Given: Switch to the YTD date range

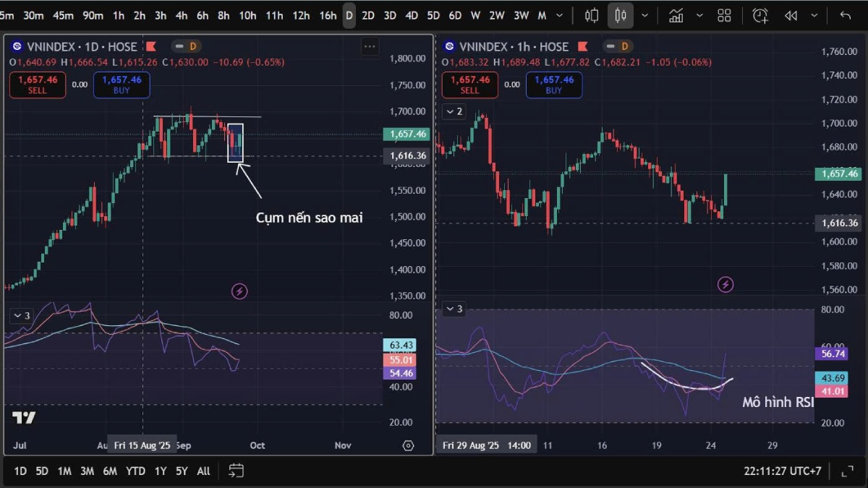Looking at the screenshot, I should [x=135, y=471].
